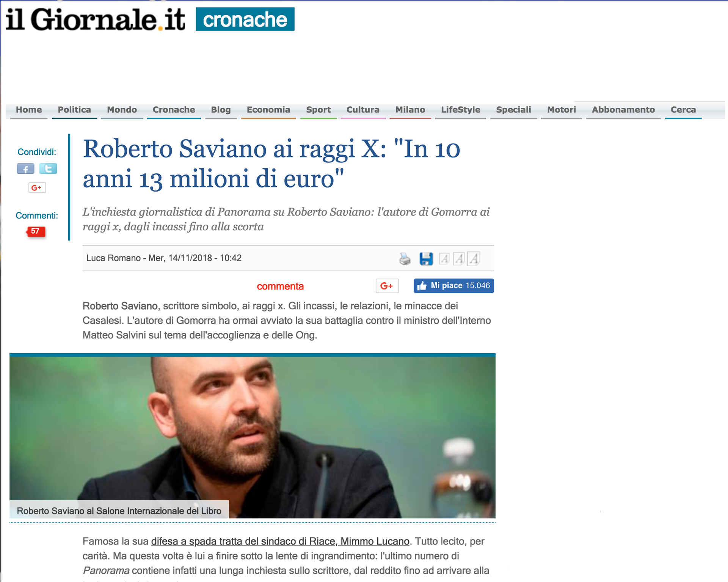728x582 pixels.
Task: Select Abbonamento in the navigation bar
Action: click(x=623, y=110)
